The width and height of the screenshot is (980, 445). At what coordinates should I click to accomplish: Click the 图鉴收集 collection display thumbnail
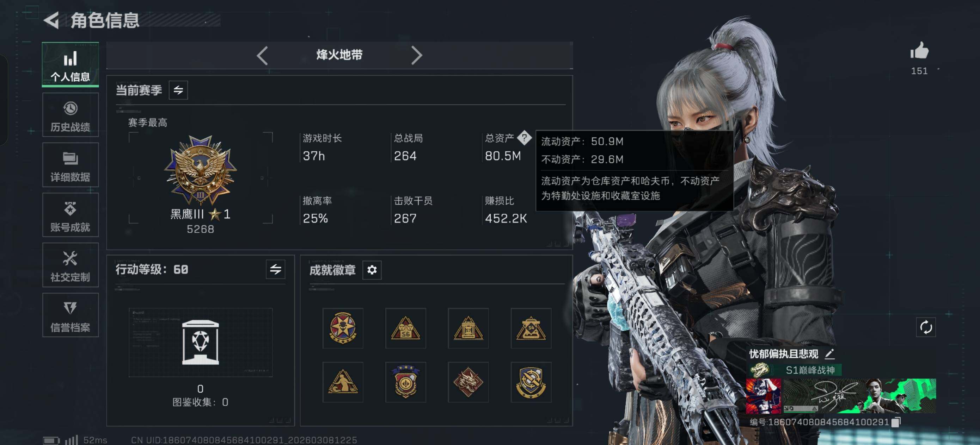coord(201,343)
